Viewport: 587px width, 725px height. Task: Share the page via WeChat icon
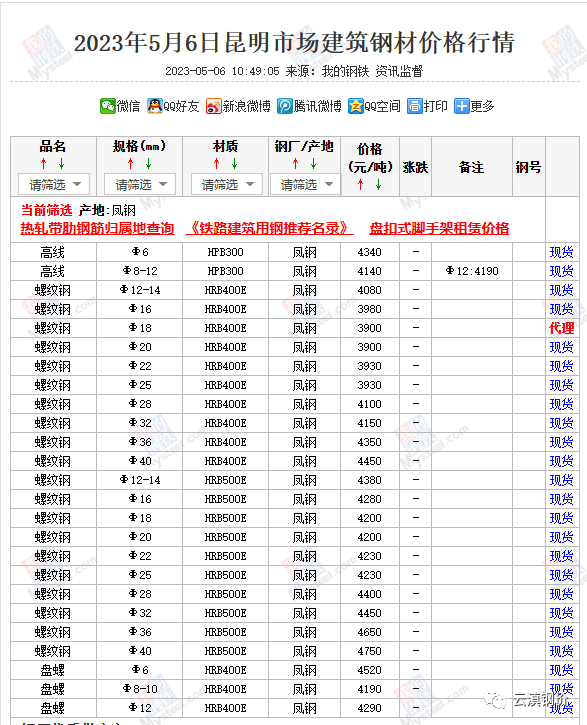108,106
